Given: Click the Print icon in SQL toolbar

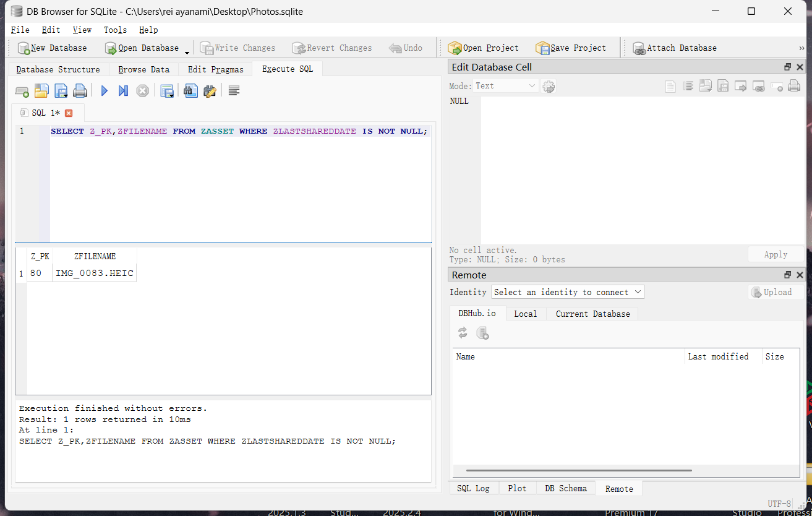Looking at the screenshot, I should tap(80, 91).
